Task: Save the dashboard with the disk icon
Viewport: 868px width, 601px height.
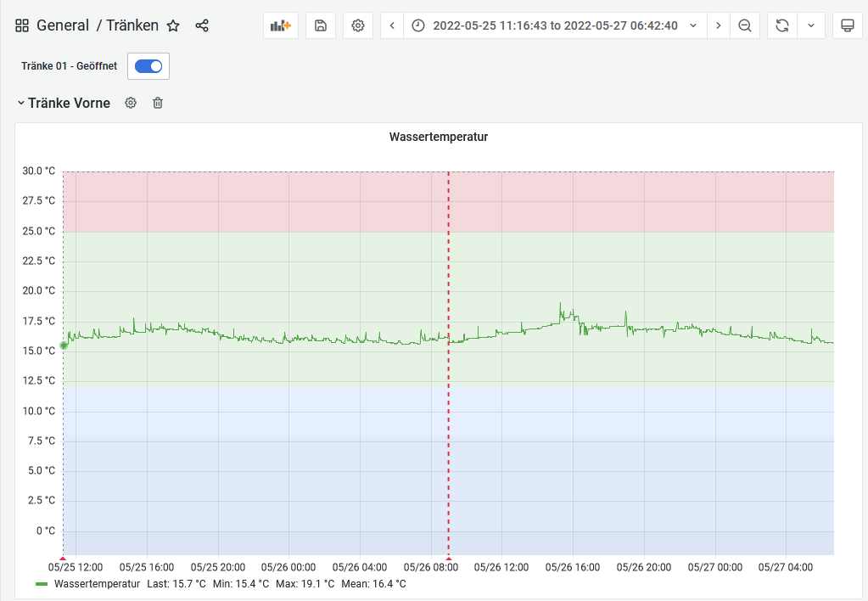Action: pyautogui.click(x=321, y=25)
